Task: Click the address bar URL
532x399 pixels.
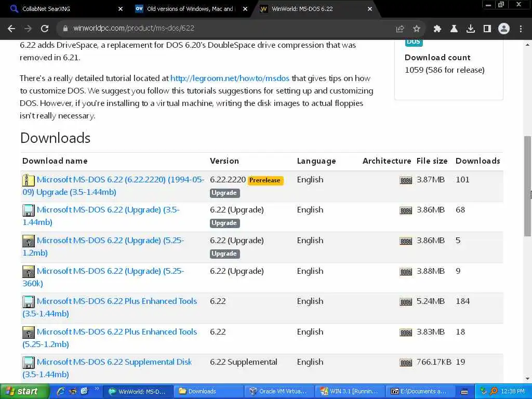Action: (134, 28)
